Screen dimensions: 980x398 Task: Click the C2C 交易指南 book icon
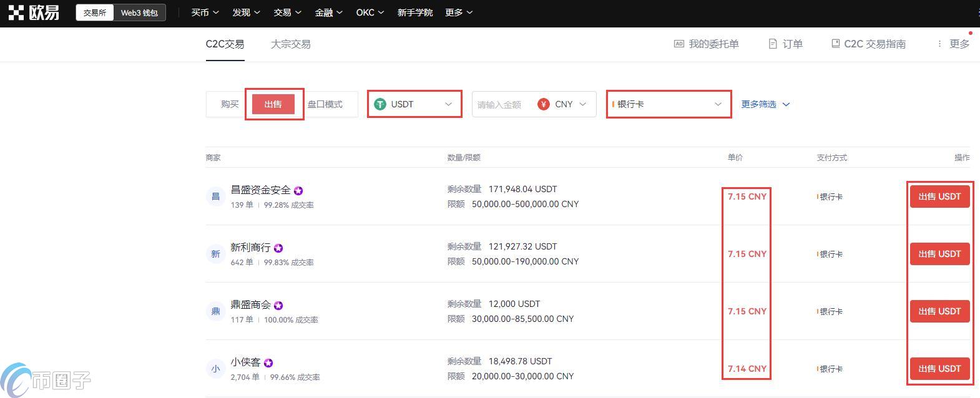pos(835,44)
